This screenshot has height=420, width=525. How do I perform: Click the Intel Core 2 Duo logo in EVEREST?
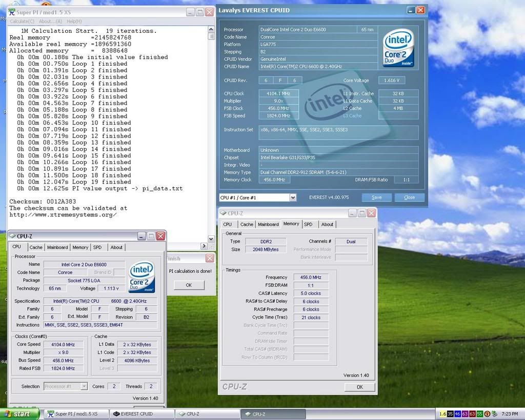[x=399, y=48]
